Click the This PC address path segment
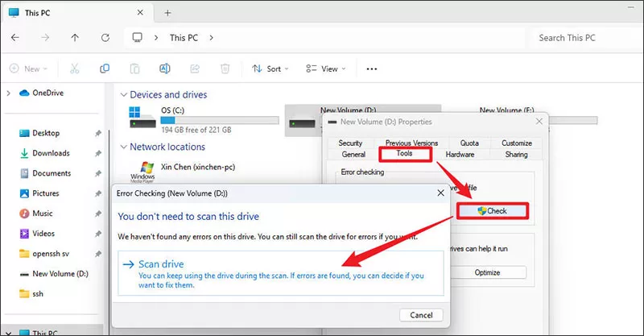The height and width of the screenshot is (336, 644). click(x=184, y=37)
